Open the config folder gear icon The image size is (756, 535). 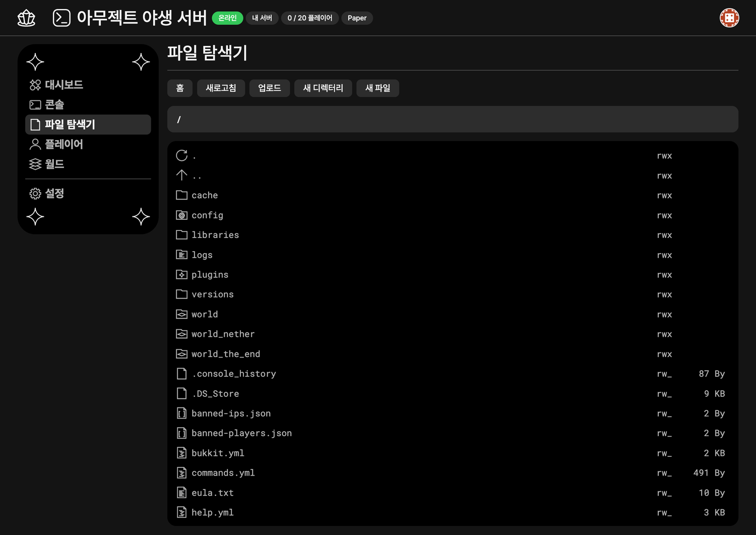pyautogui.click(x=182, y=215)
